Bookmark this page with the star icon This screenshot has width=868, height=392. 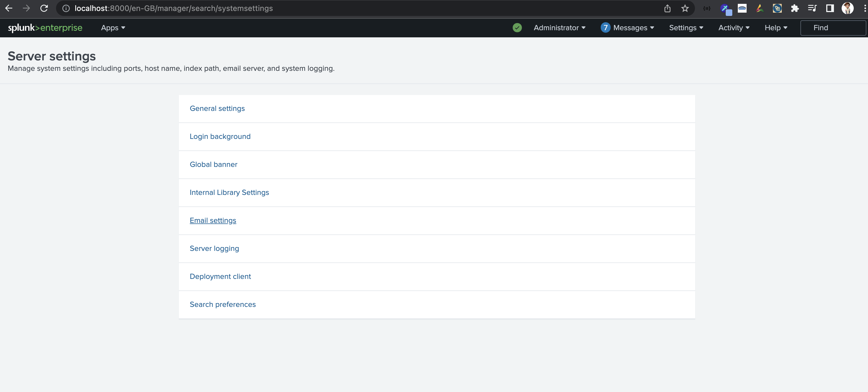(685, 8)
